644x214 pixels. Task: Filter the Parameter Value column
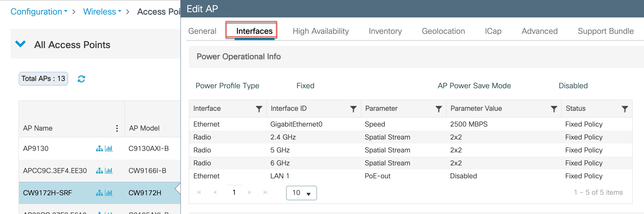tap(554, 109)
